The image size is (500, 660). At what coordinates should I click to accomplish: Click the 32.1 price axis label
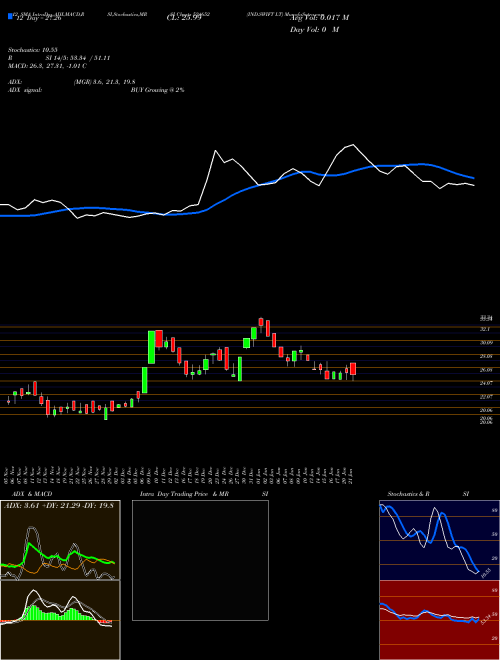(486, 329)
